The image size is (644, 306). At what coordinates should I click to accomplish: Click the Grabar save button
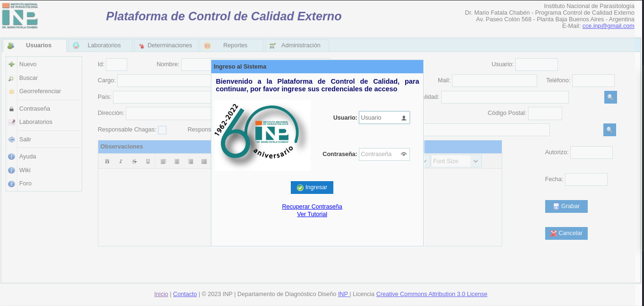click(566, 206)
